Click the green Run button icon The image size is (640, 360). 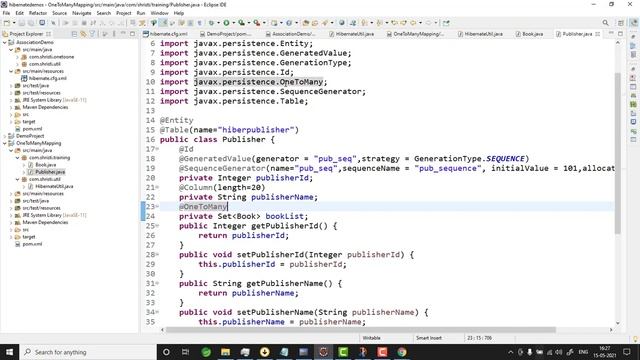point(226,23)
